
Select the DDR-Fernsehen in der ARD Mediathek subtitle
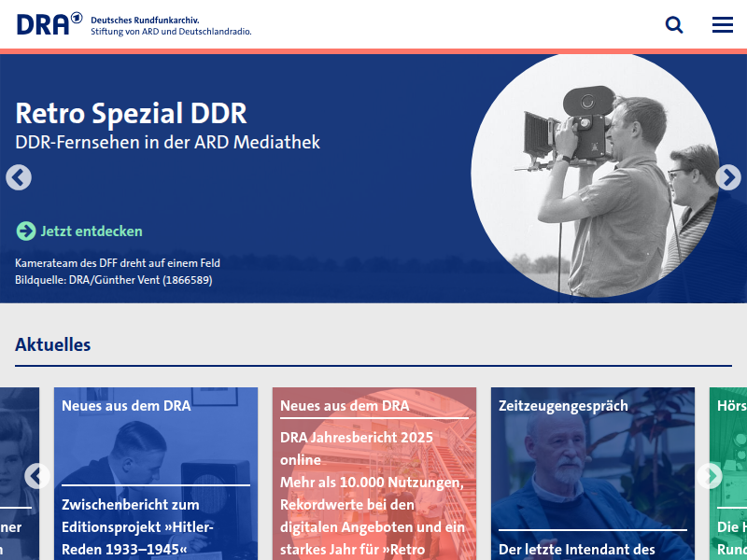pyautogui.click(x=168, y=142)
